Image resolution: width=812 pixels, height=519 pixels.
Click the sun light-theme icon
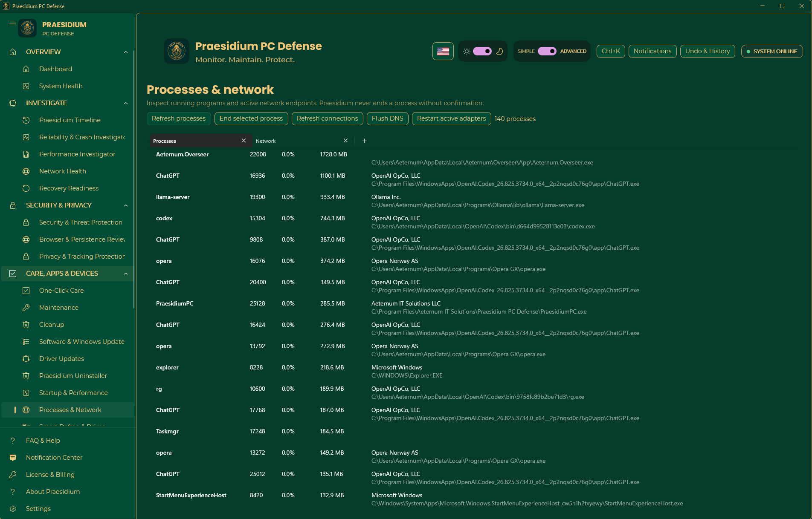click(x=467, y=51)
